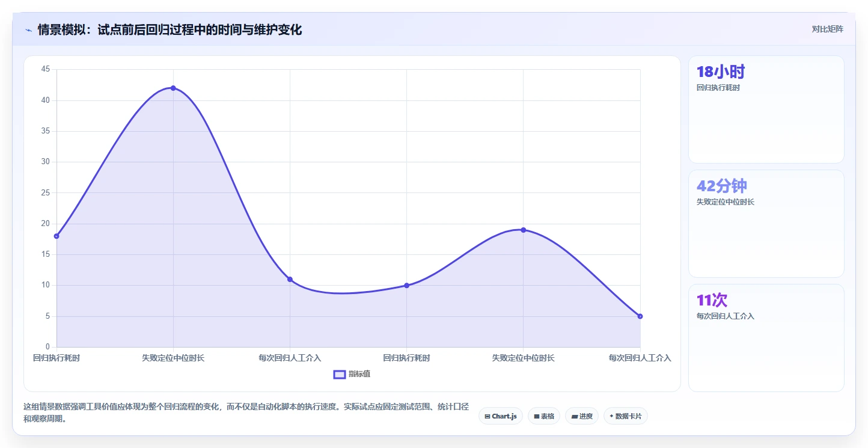Click the 11次 value text

click(712, 300)
